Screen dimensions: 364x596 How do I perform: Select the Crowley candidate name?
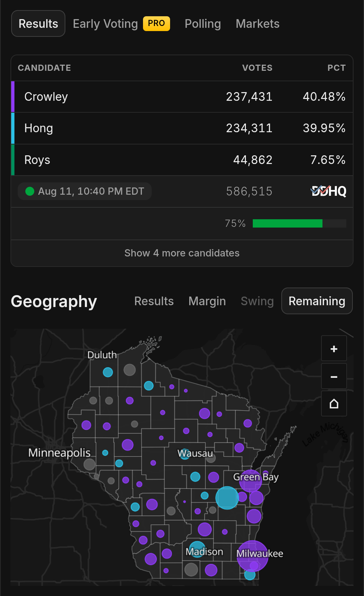click(x=46, y=96)
